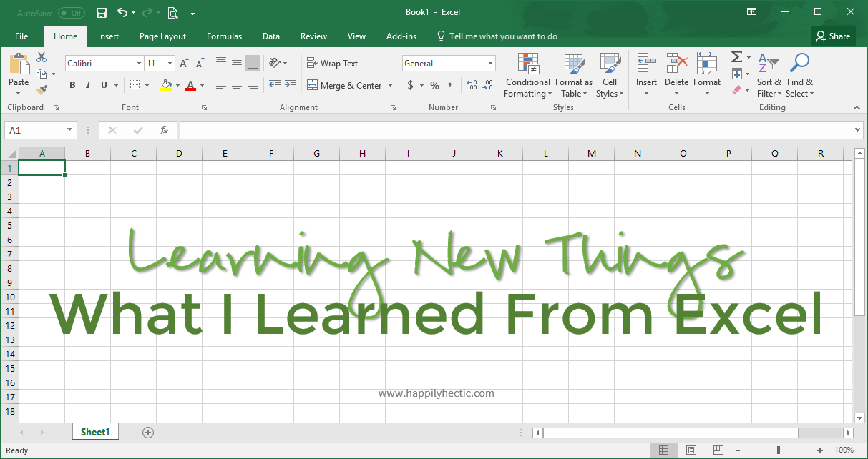The image size is (868, 459).
Task: Click the Top Align icon
Action: [x=221, y=63]
